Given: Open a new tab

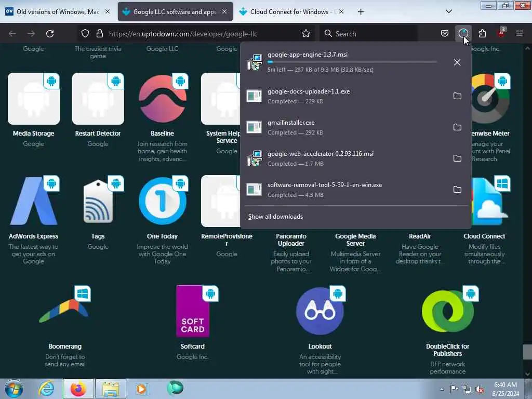Looking at the screenshot, I should pyautogui.click(x=361, y=12).
